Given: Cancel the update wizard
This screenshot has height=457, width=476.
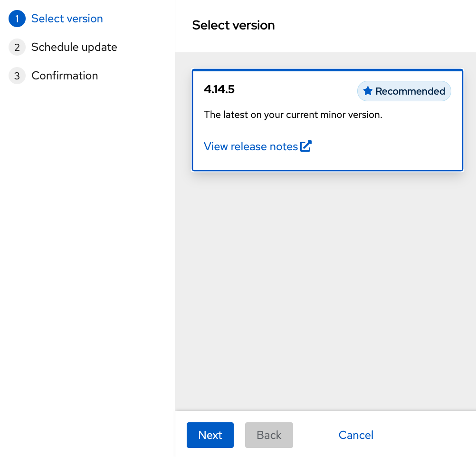Looking at the screenshot, I should click(356, 435).
